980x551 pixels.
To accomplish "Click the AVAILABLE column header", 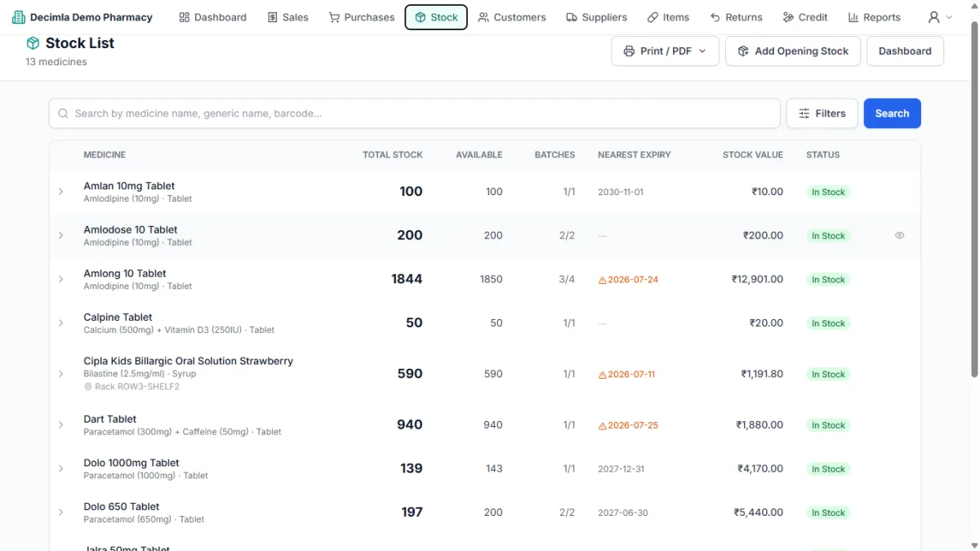I will pyautogui.click(x=479, y=154).
